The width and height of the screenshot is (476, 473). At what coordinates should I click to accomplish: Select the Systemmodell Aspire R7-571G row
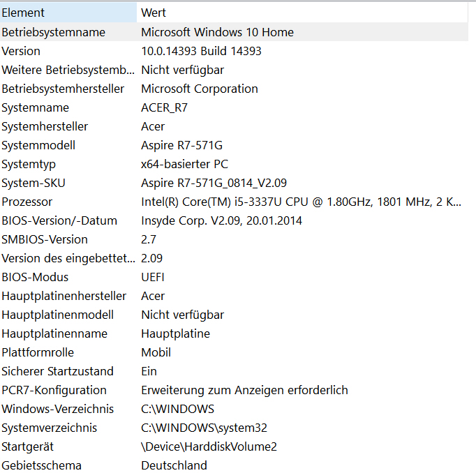point(234,144)
